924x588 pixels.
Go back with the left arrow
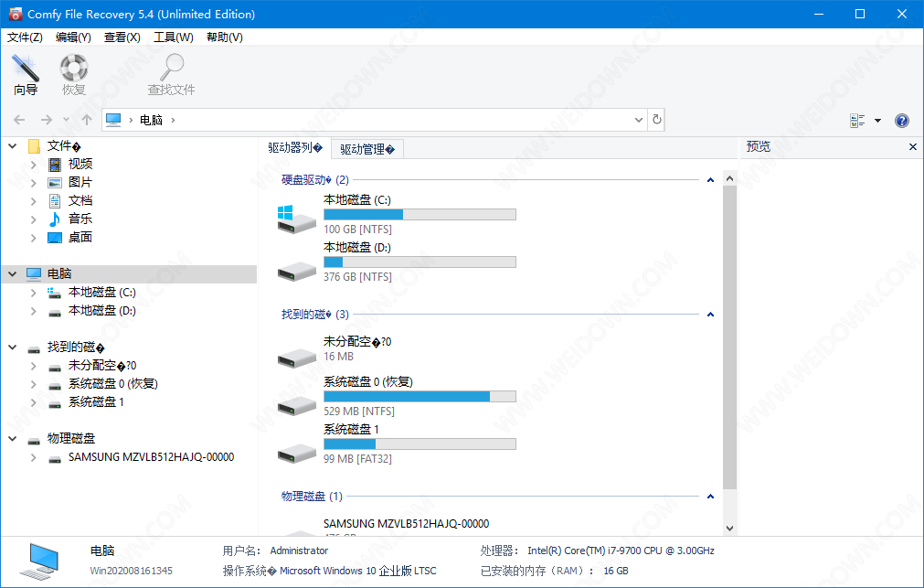19,120
